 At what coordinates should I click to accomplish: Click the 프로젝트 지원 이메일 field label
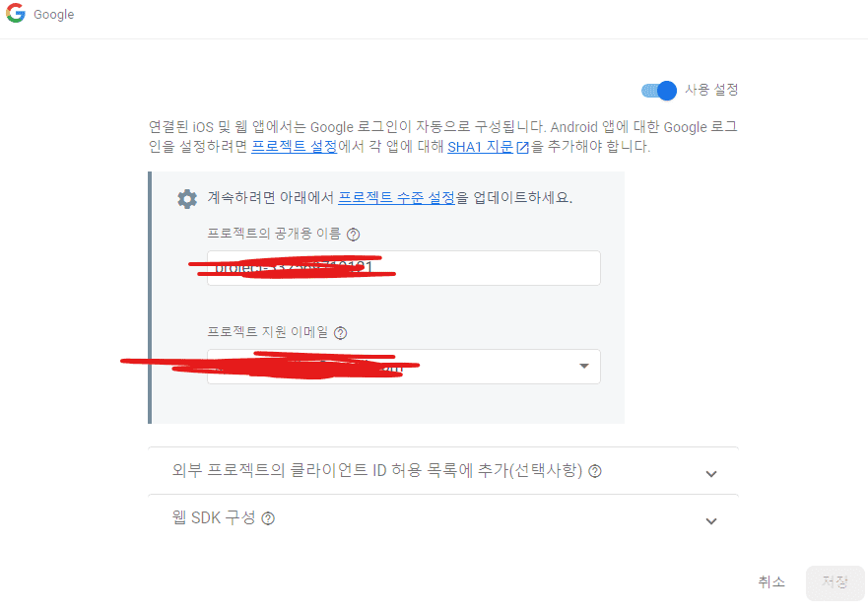tap(268, 332)
